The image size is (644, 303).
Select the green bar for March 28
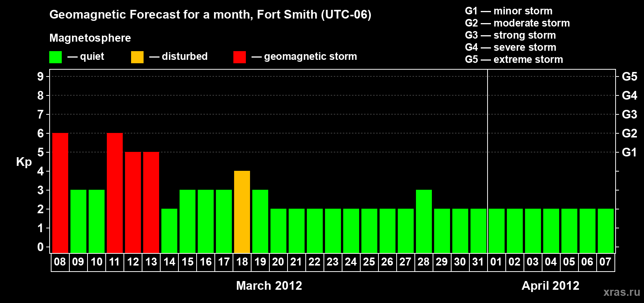point(424,222)
